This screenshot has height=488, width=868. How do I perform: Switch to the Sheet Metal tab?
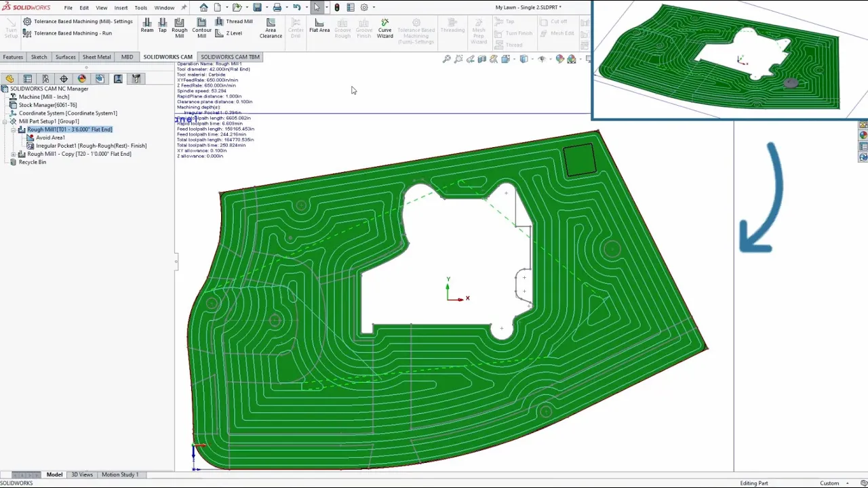(x=96, y=57)
